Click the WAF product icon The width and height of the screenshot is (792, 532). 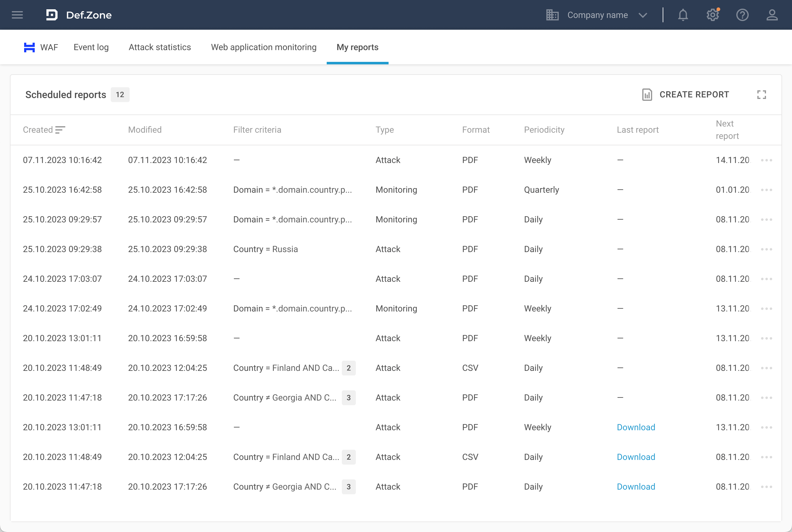[29, 48]
